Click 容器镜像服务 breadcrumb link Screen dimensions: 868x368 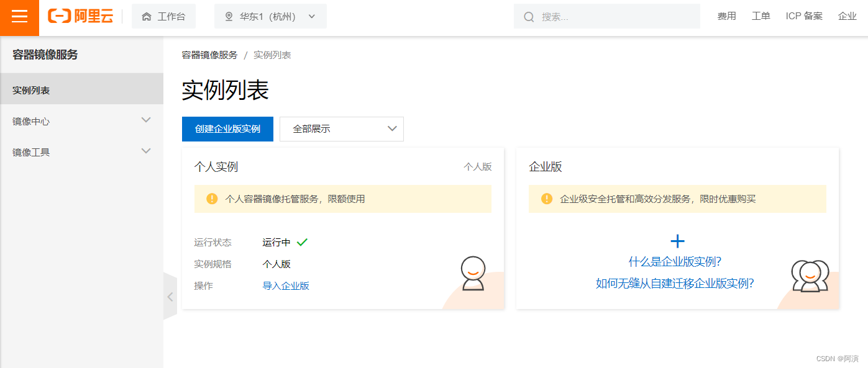[209, 55]
